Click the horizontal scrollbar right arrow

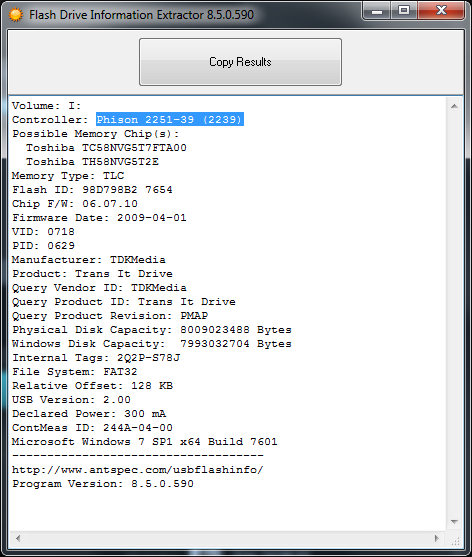pos(437,538)
